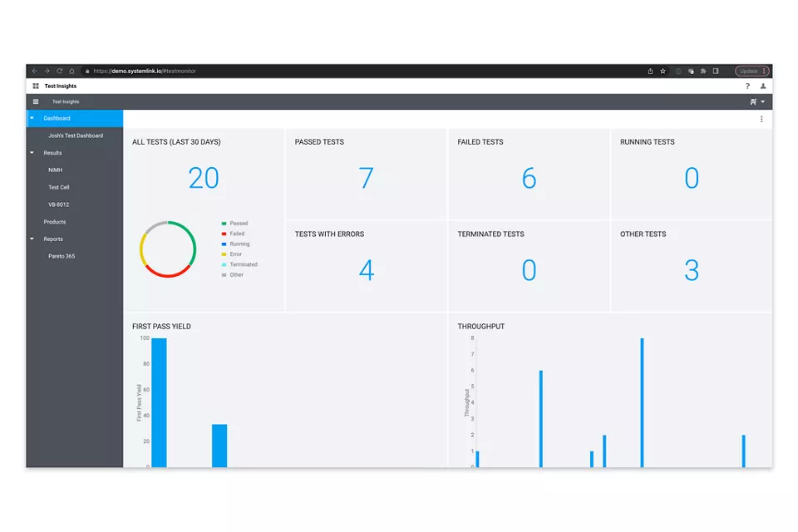
Task: Select Products in the sidebar navigation
Action: tap(56, 221)
